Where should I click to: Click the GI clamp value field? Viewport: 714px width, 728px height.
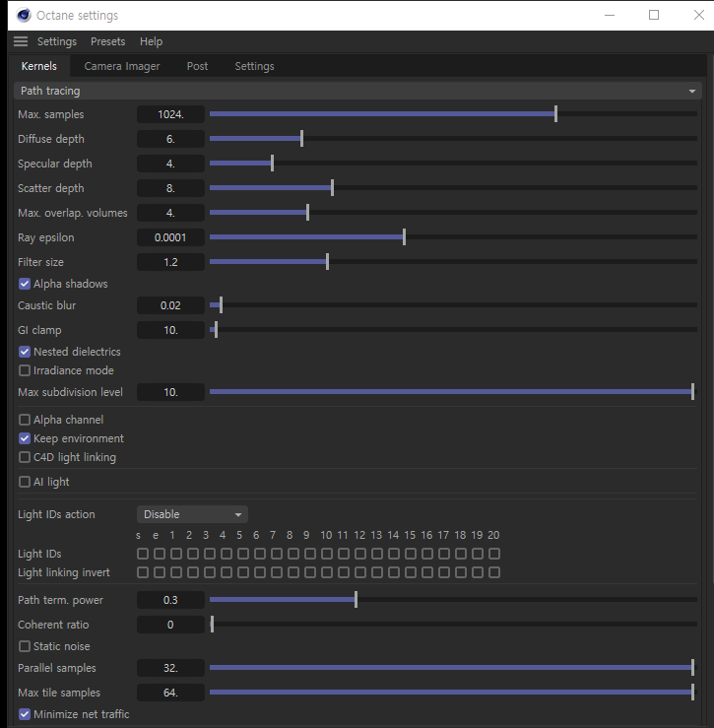click(x=170, y=330)
